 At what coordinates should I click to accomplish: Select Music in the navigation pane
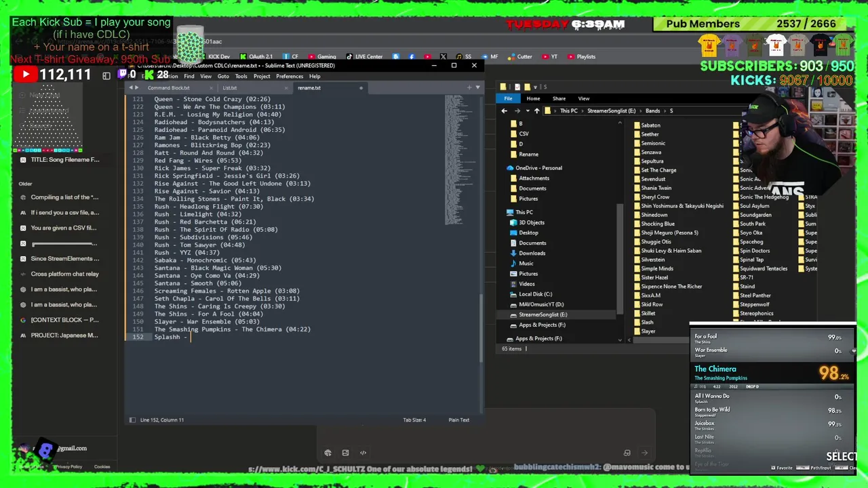coord(526,263)
